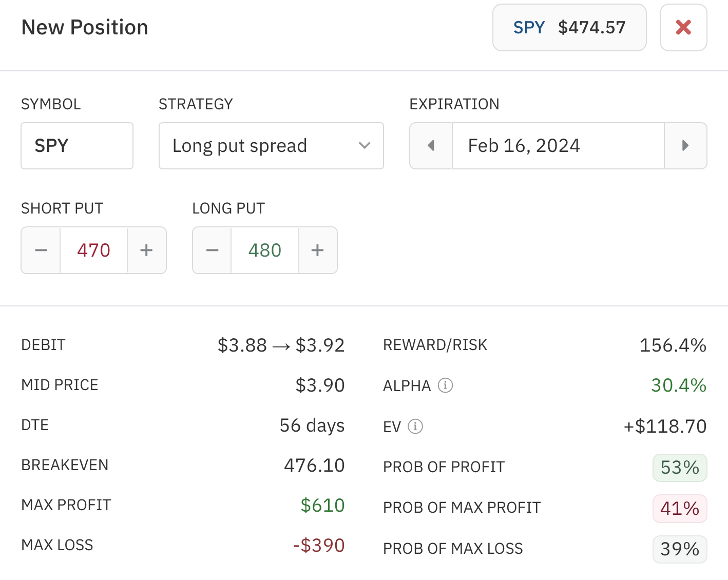Select the long put strike value 480
The width and height of the screenshot is (728, 580).
(264, 250)
